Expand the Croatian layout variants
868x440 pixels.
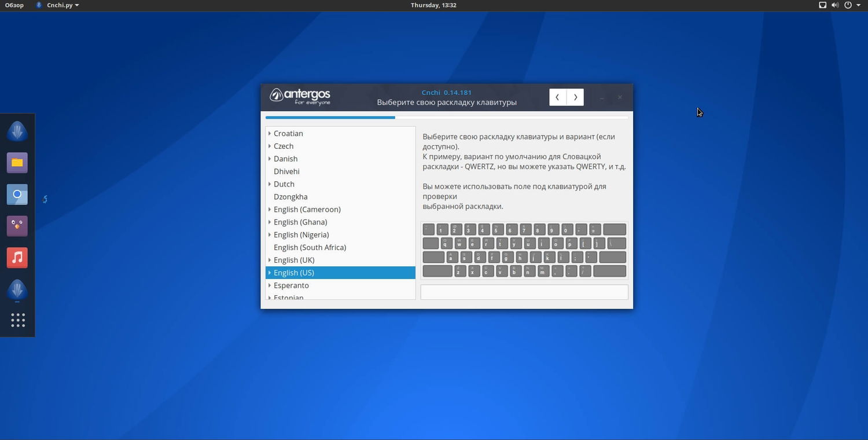(270, 133)
